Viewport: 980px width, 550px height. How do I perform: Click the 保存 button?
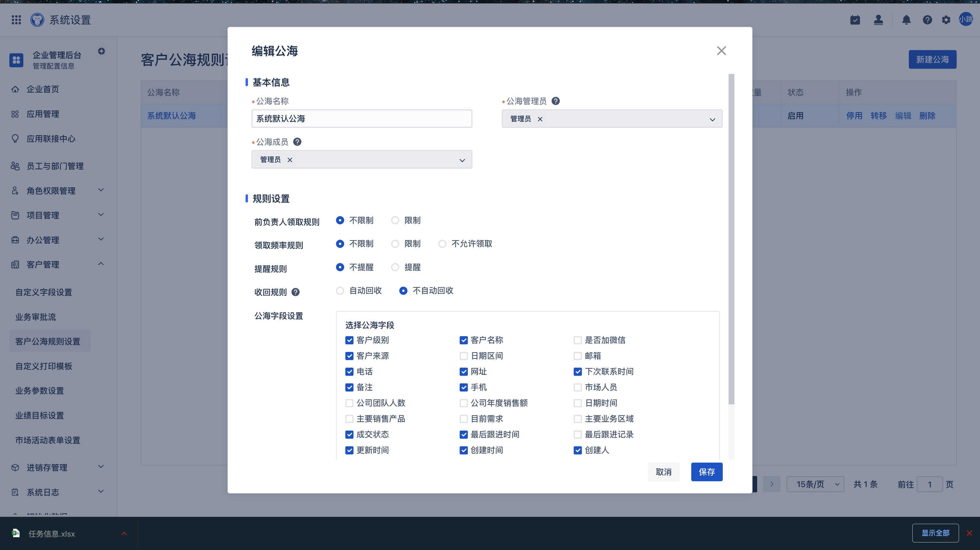pos(706,472)
